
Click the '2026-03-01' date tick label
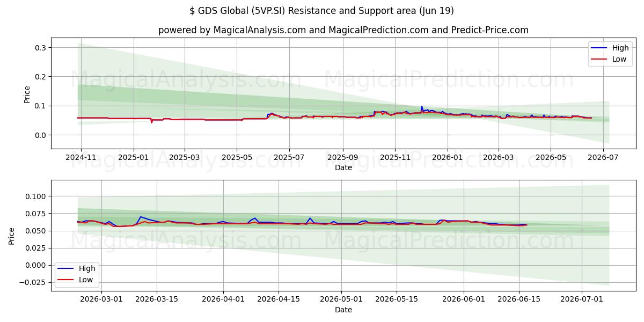pos(101,300)
